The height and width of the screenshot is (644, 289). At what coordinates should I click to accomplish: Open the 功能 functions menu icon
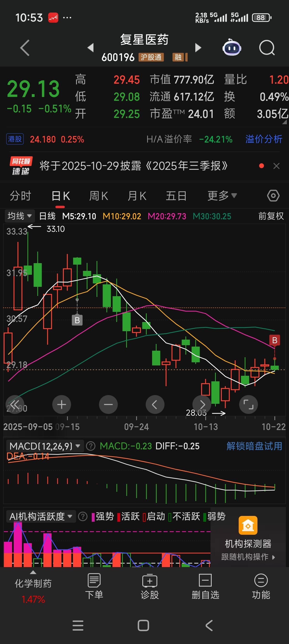261,580
